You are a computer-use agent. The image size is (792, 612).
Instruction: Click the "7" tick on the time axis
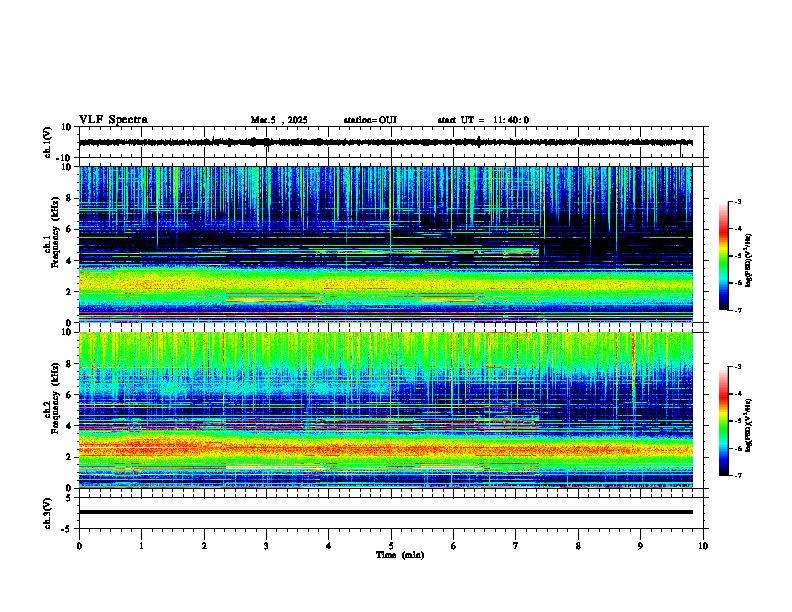[516, 546]
